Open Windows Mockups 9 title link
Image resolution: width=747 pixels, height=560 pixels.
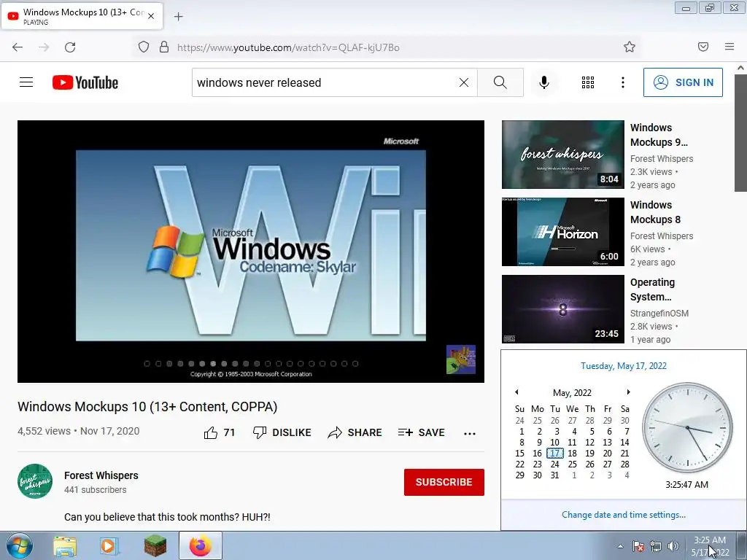(x=659, y=135)
